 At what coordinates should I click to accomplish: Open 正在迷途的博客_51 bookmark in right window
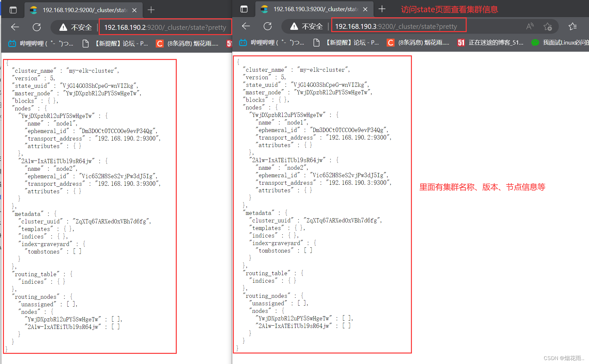point(490,42)
